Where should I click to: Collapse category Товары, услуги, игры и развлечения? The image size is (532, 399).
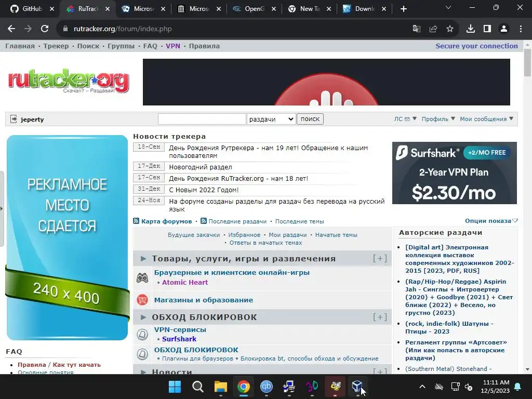143,259
